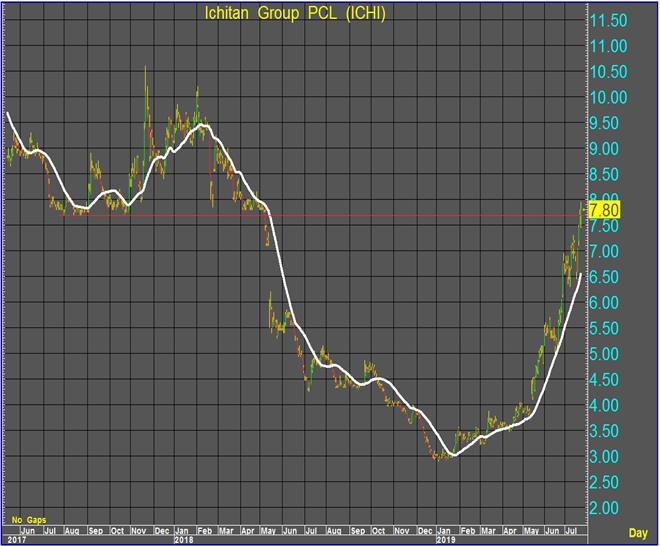Click the Oct label of year 2018

click(378, 530)
